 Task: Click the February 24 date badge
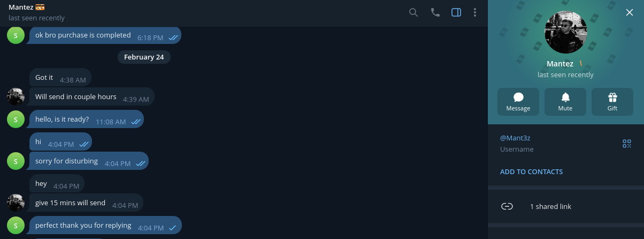[144, 57]
